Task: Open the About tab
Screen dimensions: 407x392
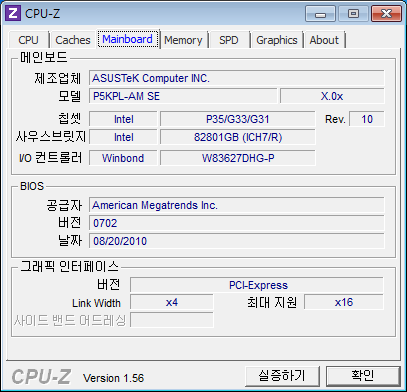Action: 324,40
